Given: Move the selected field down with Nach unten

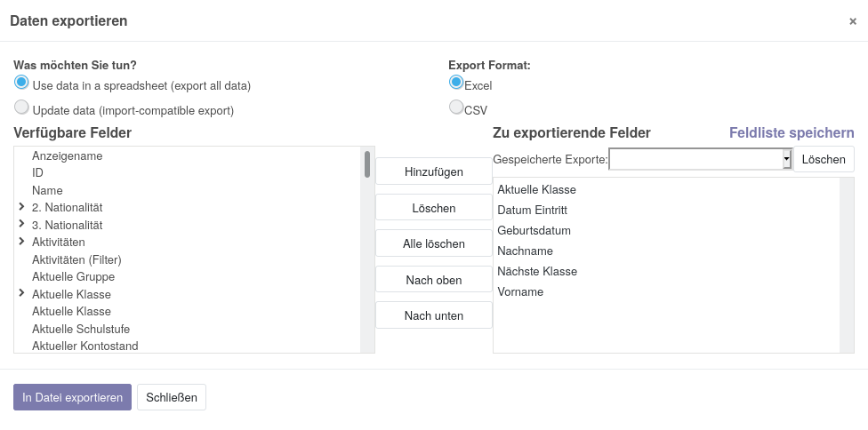Looking at the screenshot, I should point(433,315).
